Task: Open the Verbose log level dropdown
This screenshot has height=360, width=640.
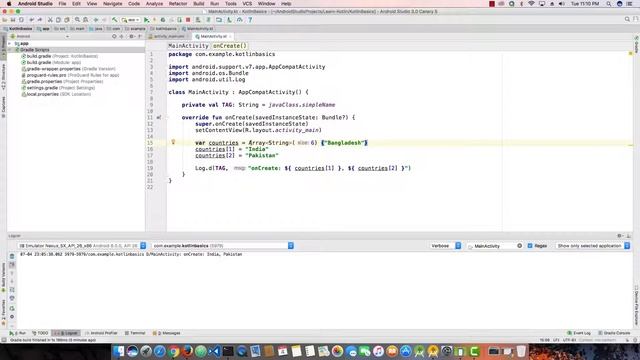Action: tap(445, 246)
